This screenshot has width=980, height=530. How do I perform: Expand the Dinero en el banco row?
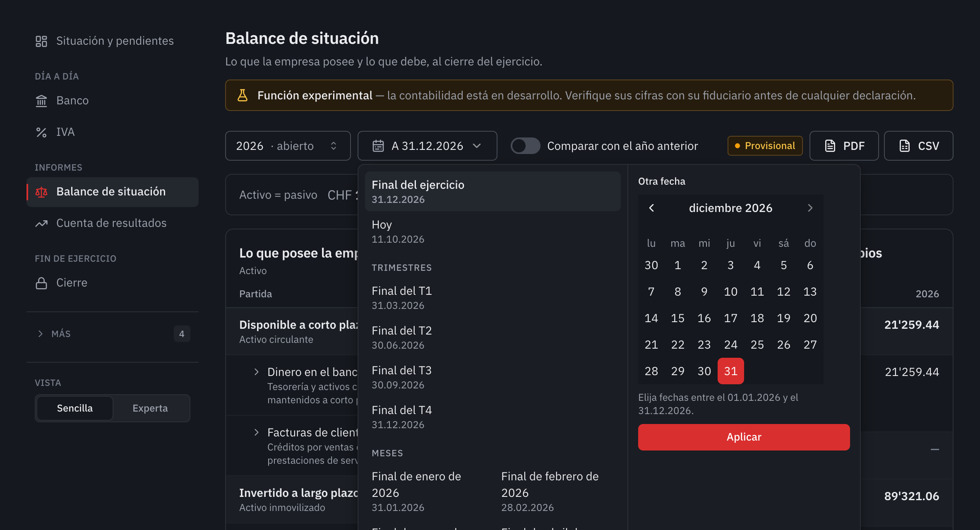(257, 372)
